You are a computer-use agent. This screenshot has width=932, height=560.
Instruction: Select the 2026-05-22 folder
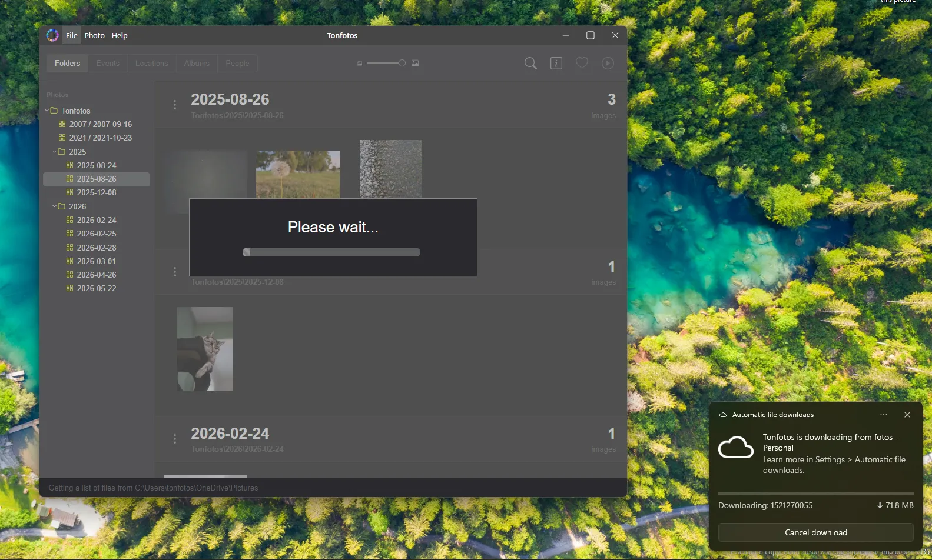(97, 288)
